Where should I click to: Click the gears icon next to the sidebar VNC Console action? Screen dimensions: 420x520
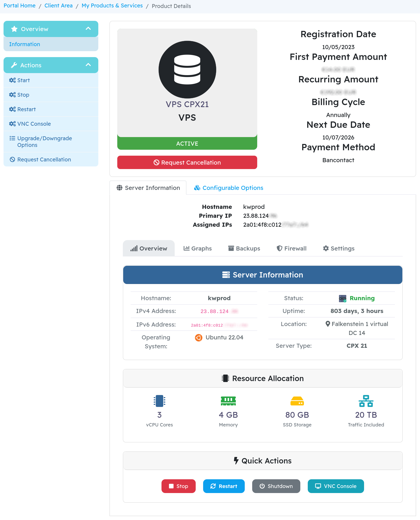click(12, 124)
